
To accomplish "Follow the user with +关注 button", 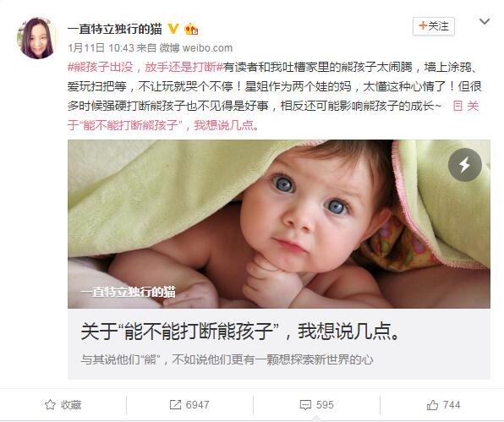I will point(433,26).
